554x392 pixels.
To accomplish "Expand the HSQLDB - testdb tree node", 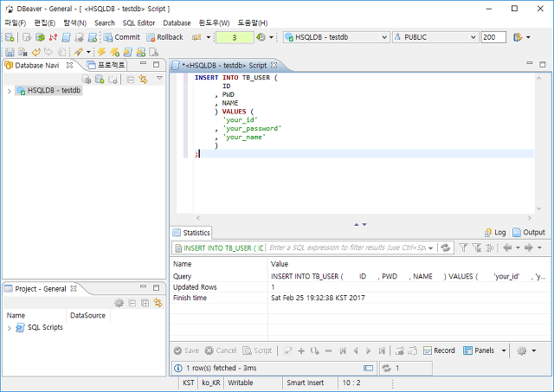I will tap(10, 91).
